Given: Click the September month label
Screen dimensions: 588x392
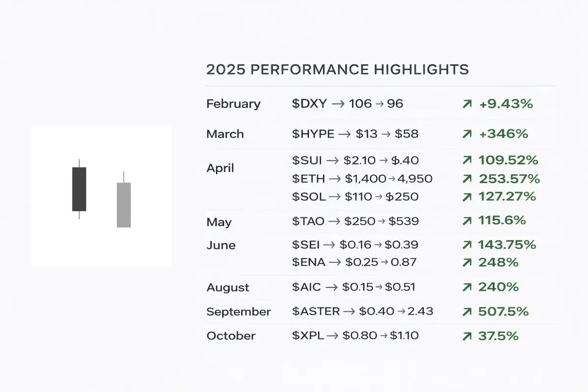Looking at the screenshot, I should tap(238, 312).
